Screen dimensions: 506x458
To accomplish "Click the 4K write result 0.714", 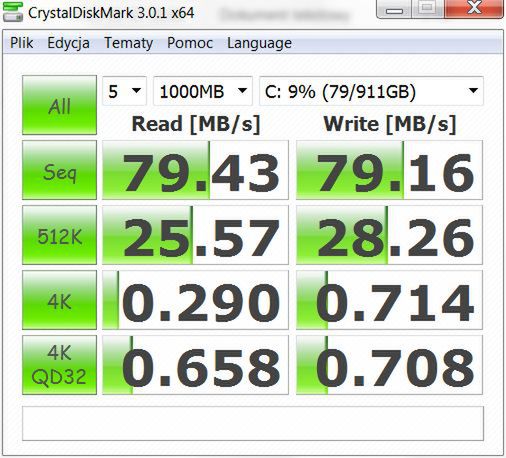I will (389, 300).
